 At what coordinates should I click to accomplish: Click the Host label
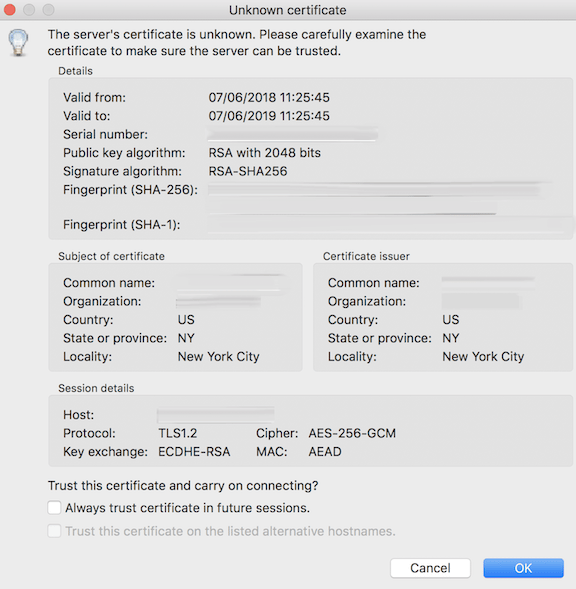pos(79,414)
